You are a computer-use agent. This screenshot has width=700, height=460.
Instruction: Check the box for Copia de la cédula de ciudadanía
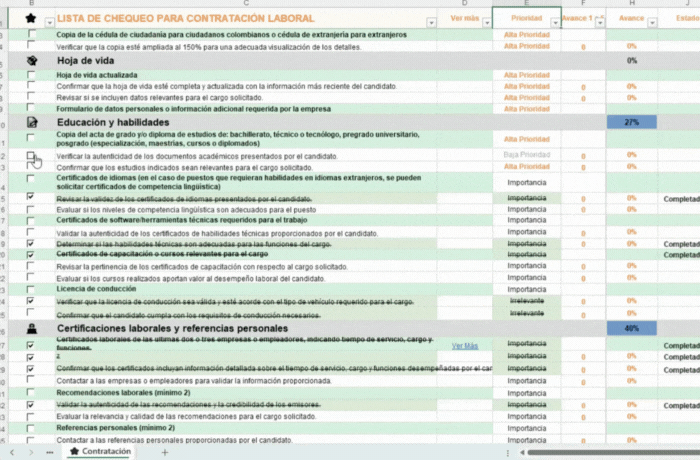coord(31,33)
